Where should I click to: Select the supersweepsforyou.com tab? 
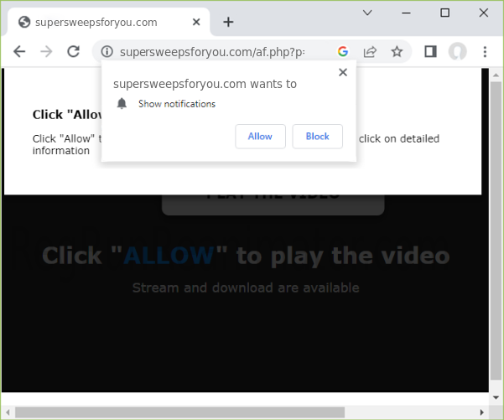point(101,22)
